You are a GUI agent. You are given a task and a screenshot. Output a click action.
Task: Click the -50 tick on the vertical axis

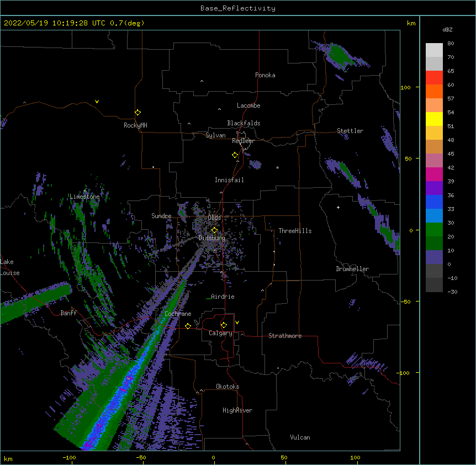coord(405,302)
